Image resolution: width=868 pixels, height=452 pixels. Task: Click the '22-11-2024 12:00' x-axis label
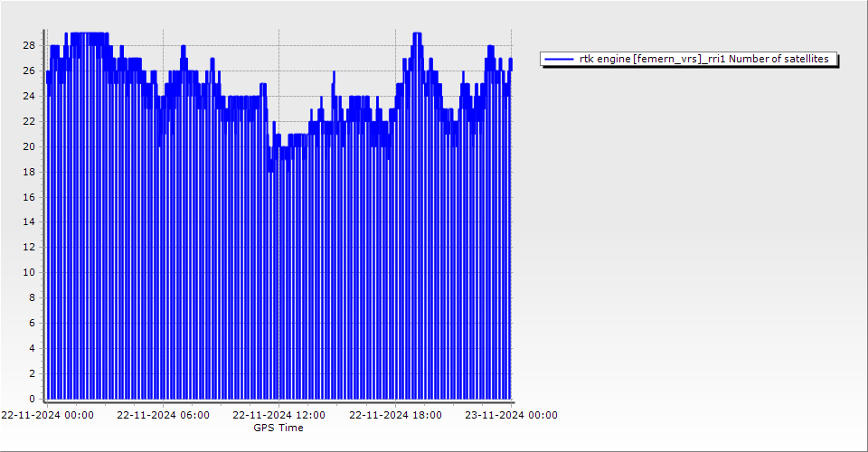click(x=278, y=416)
